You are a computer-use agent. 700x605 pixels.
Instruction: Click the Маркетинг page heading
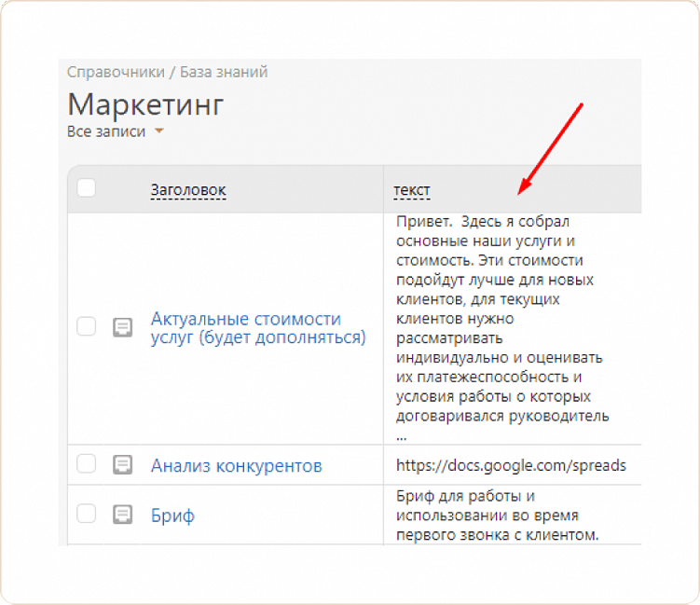[145, 103]
